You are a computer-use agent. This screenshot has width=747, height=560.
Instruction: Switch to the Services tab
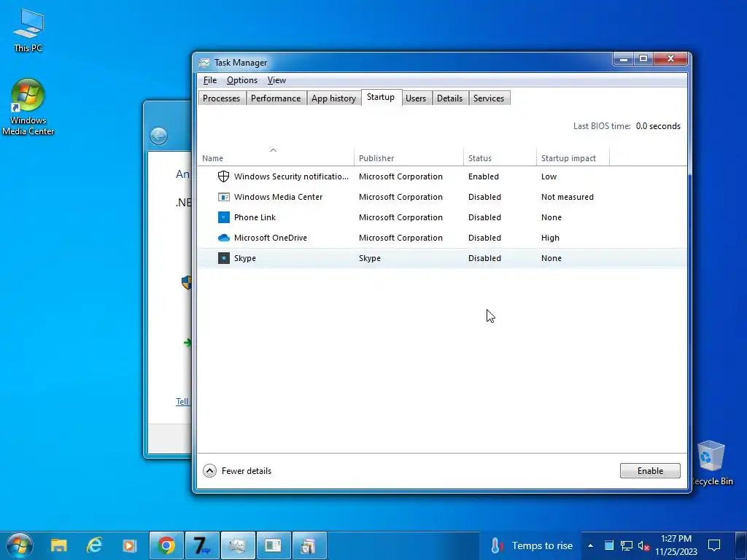[x=489, y=98]
